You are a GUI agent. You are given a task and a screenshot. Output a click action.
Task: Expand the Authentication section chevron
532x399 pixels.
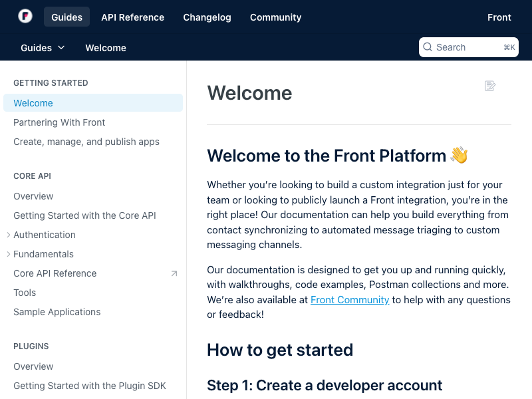tap(9, 235)
